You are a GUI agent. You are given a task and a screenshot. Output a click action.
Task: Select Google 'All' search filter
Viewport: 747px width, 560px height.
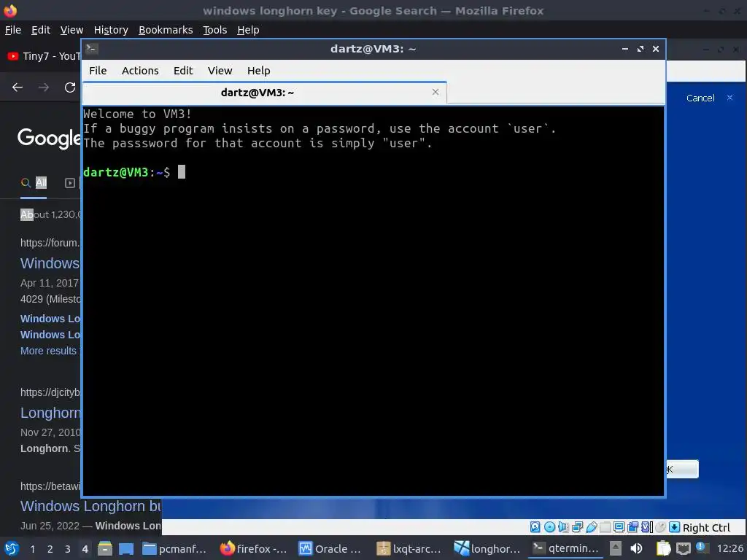pyautogui.click(x=34, y=182)
